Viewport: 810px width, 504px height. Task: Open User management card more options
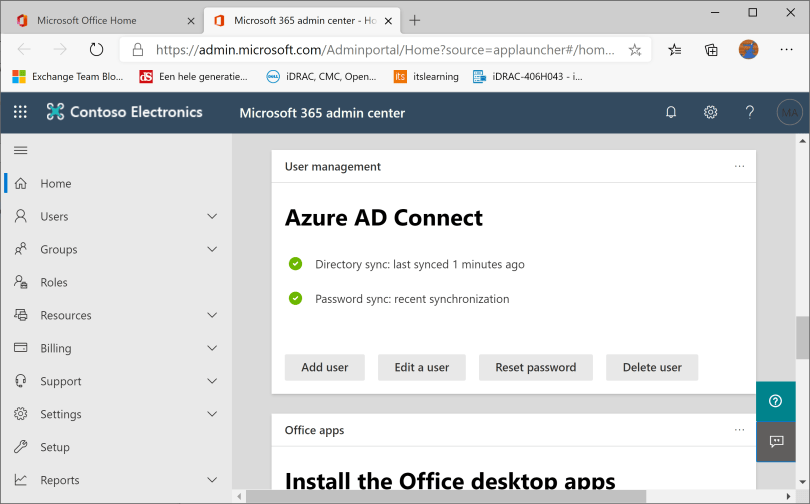[x=739, y=166]
